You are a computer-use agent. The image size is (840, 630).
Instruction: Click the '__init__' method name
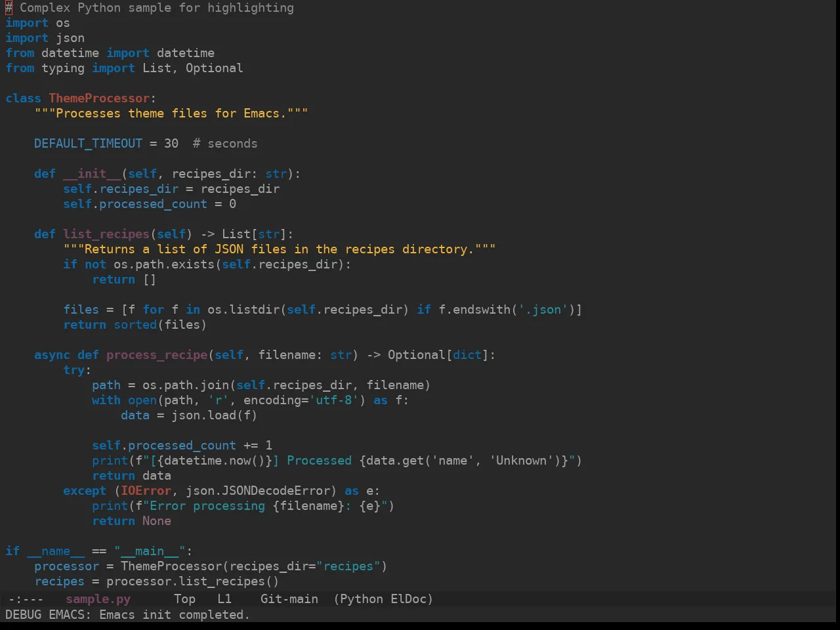pos(92,173)
